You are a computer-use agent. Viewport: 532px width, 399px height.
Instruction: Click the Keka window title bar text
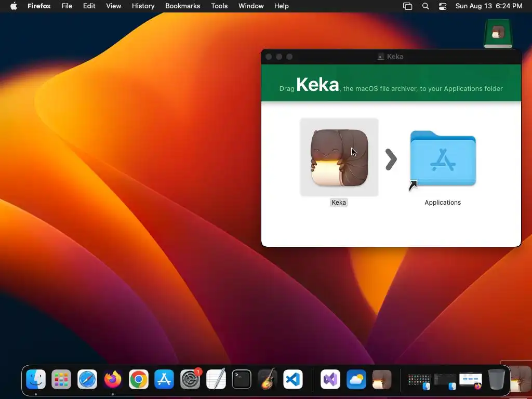[x=395, y=57]
